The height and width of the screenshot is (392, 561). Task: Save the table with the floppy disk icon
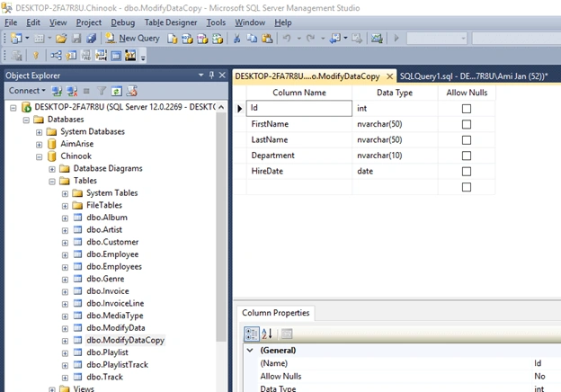(76, 38)
